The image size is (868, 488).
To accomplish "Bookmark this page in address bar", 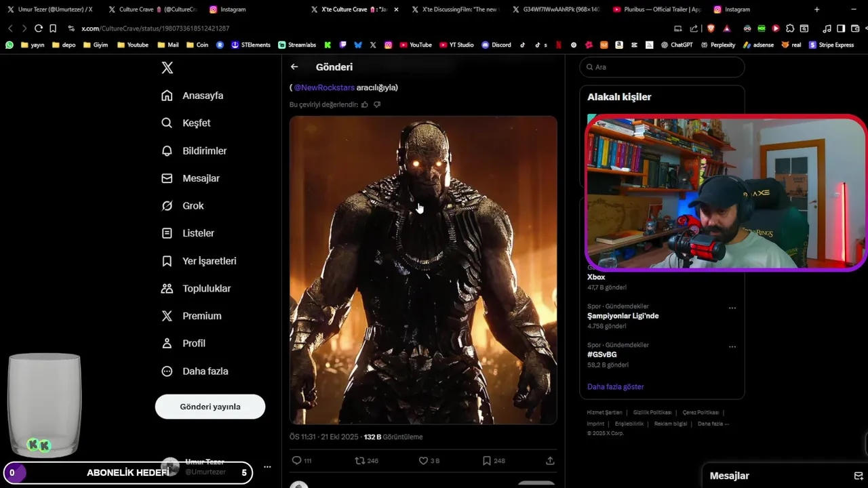I will (53, 28).
